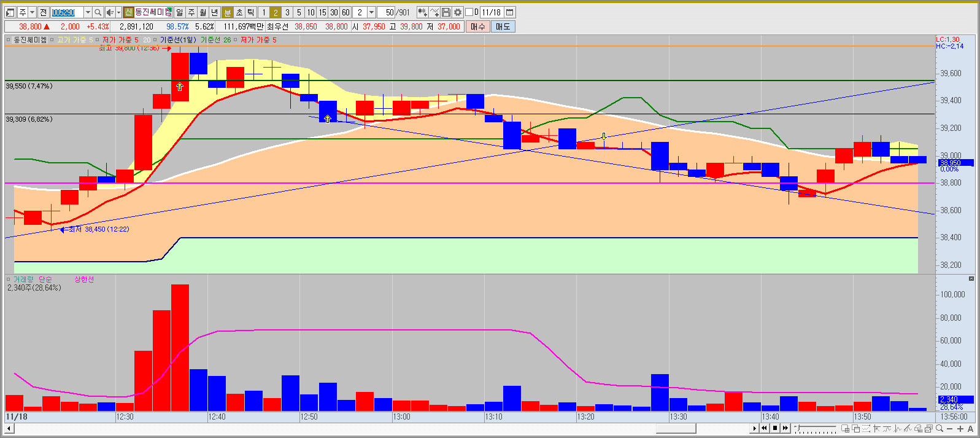
Task: Open the calendar date picker icon
Action: coord(509,12)
